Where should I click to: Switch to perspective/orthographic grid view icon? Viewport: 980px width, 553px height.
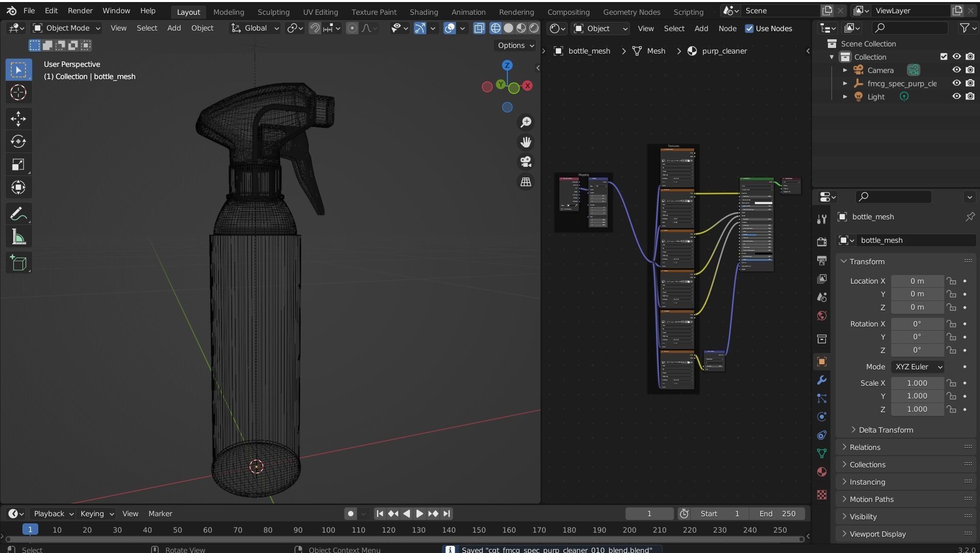pos(526,182)
